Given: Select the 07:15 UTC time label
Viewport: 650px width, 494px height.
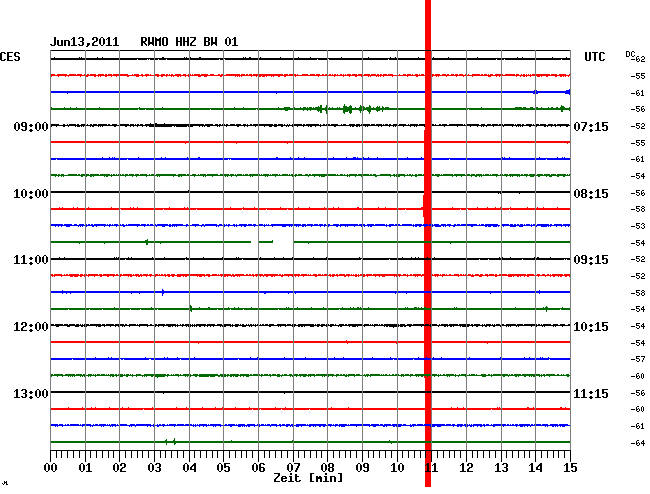Looking at the screenshot, I should coord(591,126).
